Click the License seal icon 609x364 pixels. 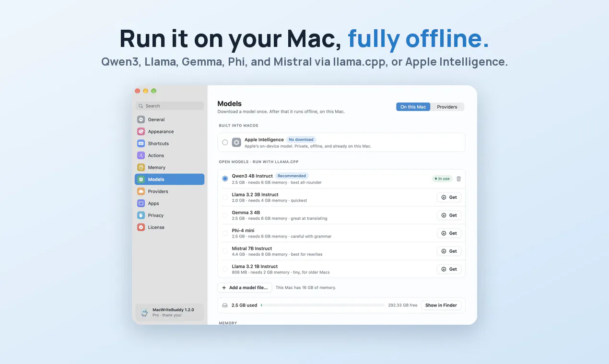tap(141, 227)
